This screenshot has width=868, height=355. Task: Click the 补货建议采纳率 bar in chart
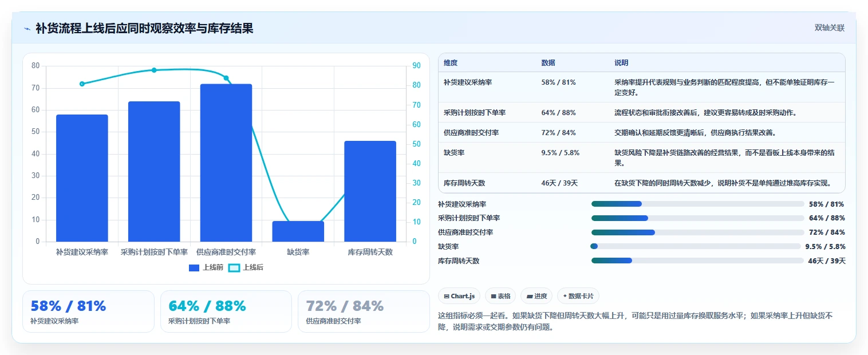82,178
